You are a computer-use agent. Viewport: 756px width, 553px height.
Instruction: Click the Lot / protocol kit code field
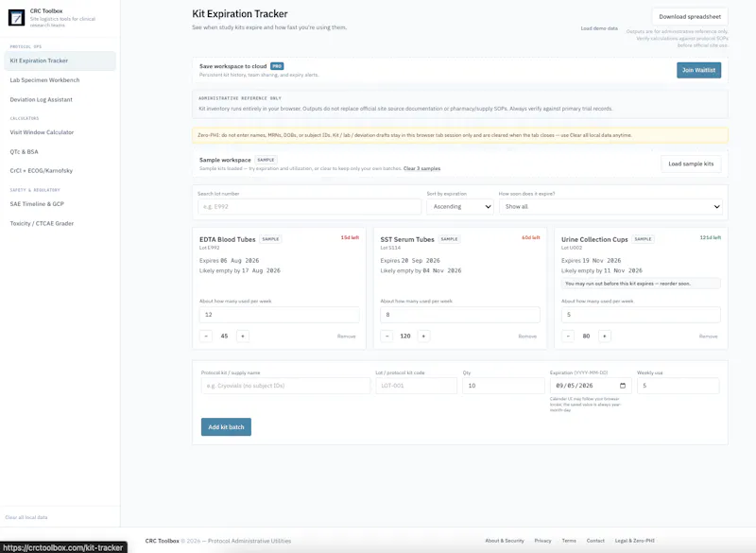coord(416,386)
